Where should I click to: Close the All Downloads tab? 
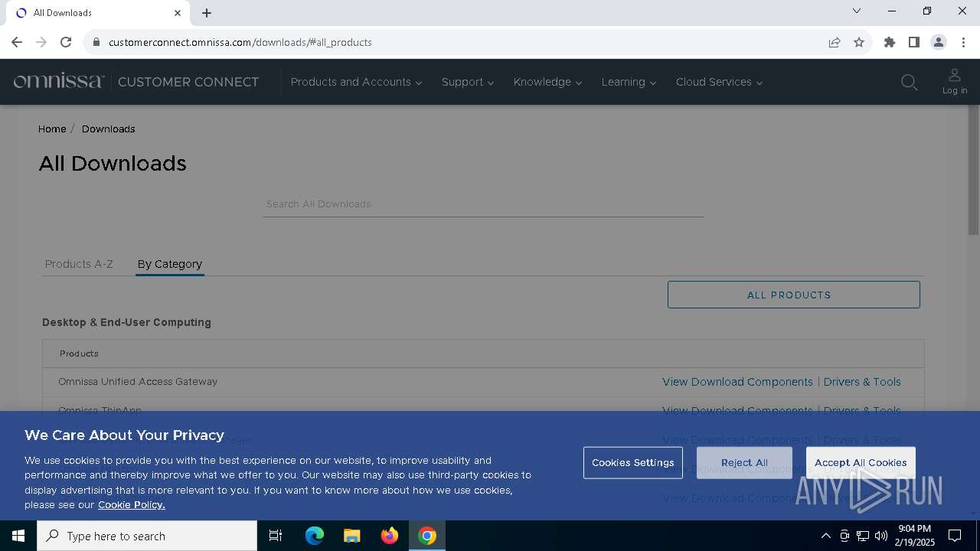click(178, 13)
